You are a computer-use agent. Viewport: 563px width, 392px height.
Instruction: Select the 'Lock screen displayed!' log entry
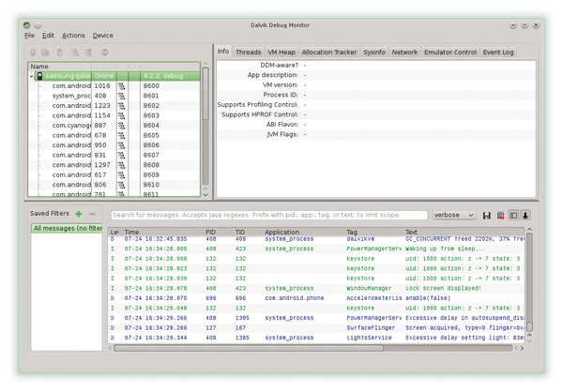316,288
